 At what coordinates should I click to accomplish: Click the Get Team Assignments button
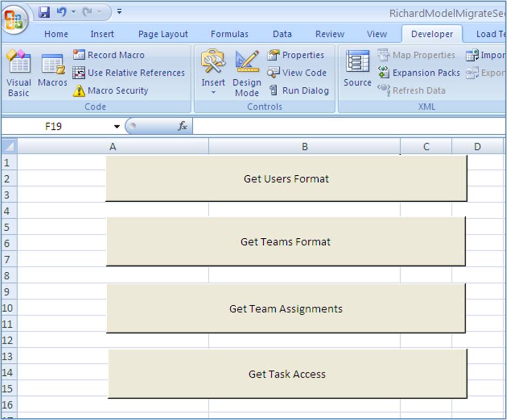(286, 308)
